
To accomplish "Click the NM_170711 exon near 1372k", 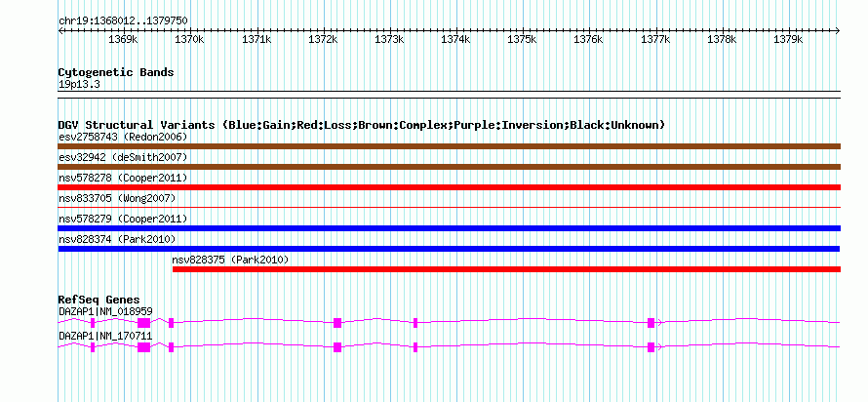I will click(x=337, y=347).
